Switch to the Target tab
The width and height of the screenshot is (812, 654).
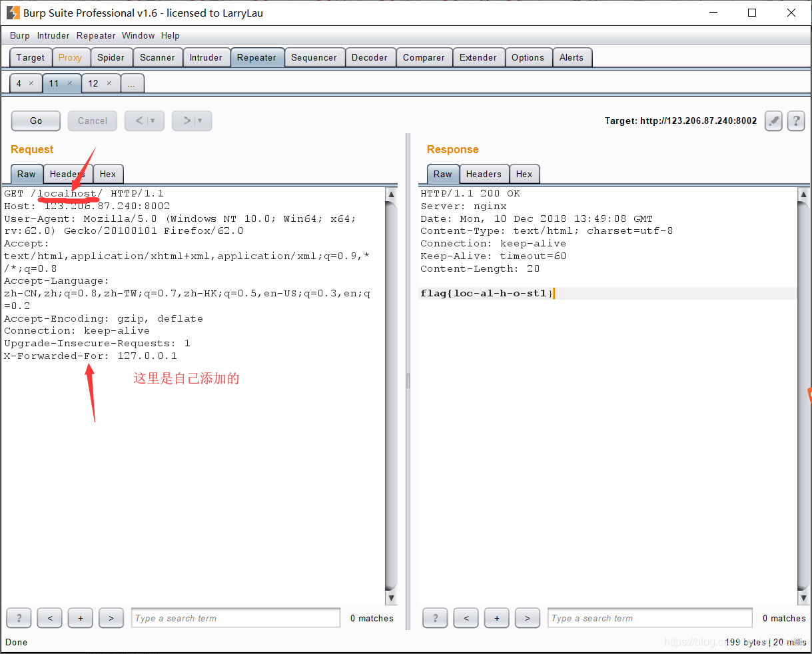point(31,57)
